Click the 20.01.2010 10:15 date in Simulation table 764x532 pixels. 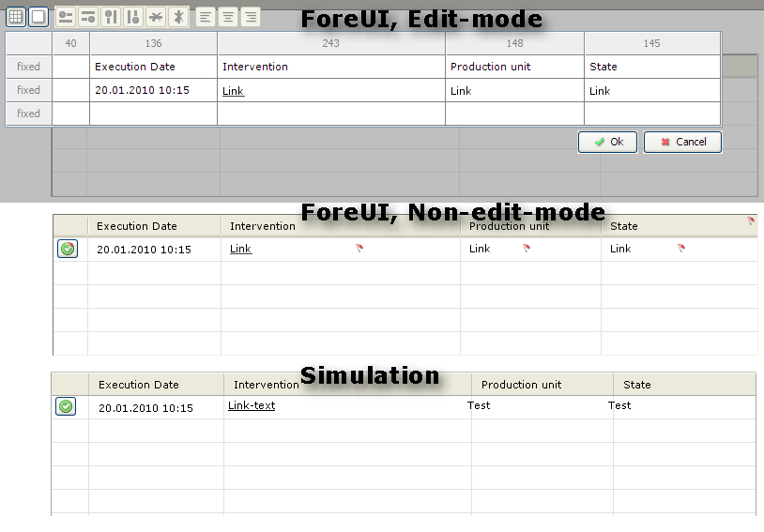point(145,408)
